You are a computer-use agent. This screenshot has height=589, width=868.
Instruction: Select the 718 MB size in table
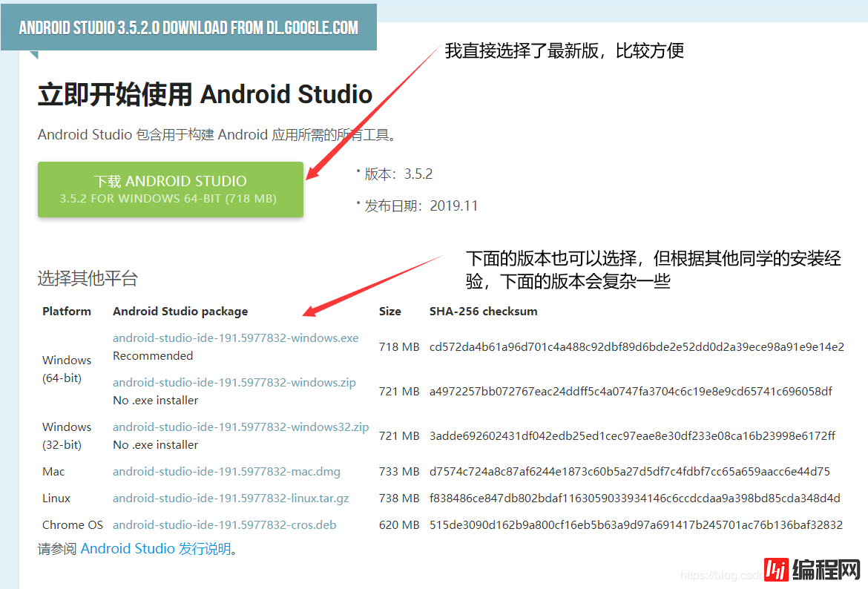[399, 346]
